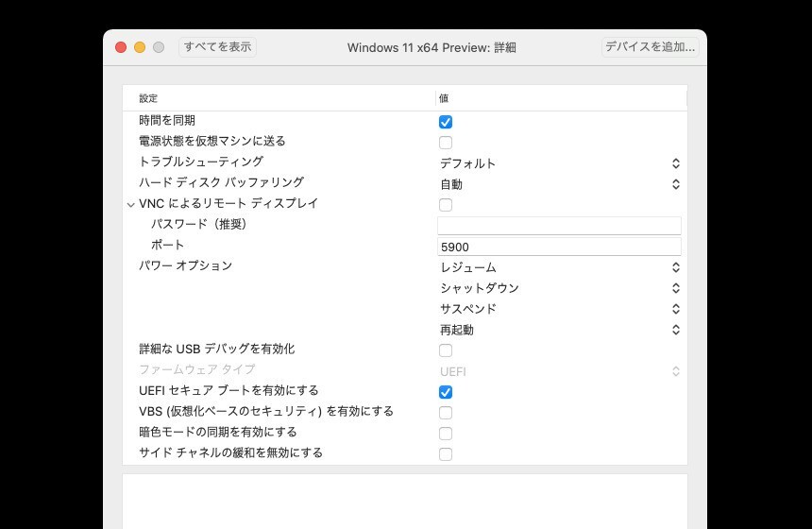Click the ファームウェア タイプ label

[196, 369]
